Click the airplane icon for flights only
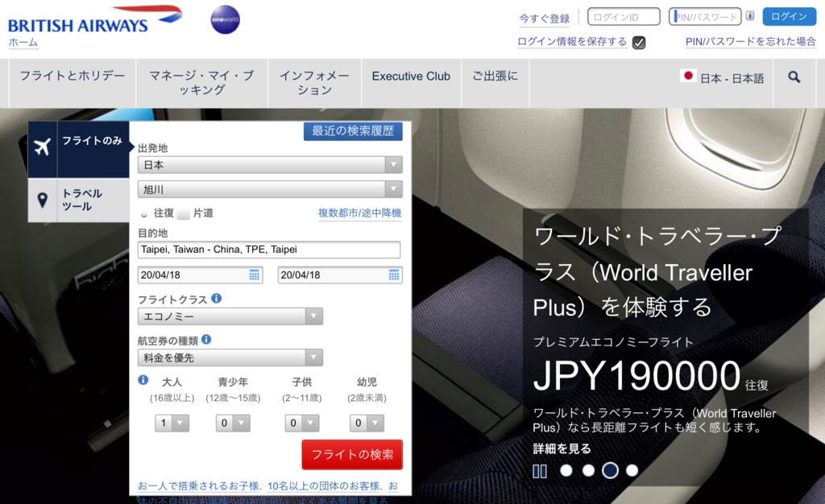825x504 pixels. [x=42, y=147]
